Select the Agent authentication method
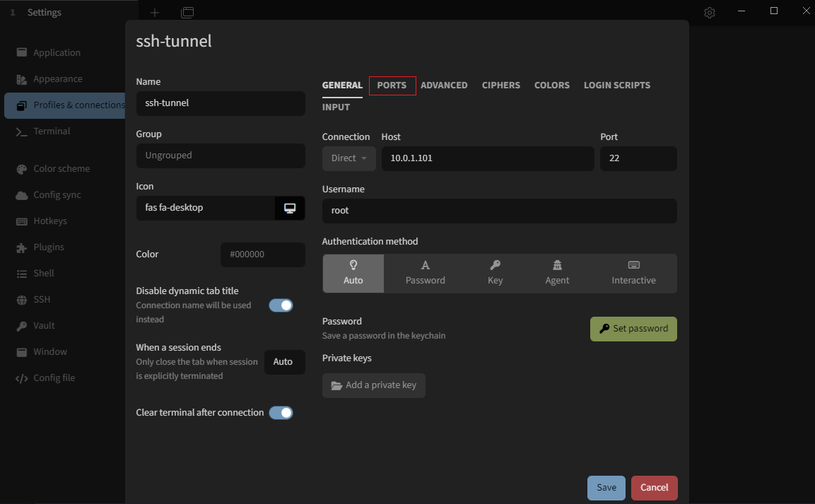 click(557, 273)
